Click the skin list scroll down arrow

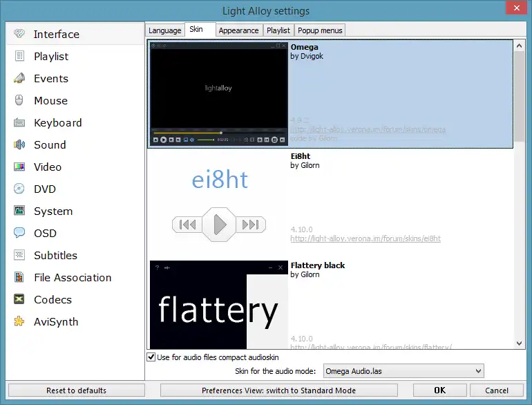519,343
